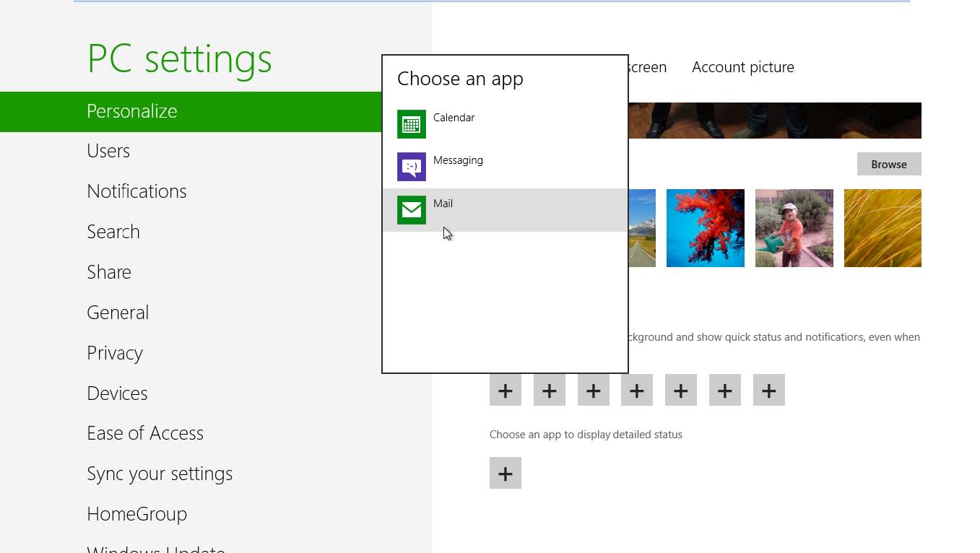Choose the purple Messaging app icon

click(412, 167)
